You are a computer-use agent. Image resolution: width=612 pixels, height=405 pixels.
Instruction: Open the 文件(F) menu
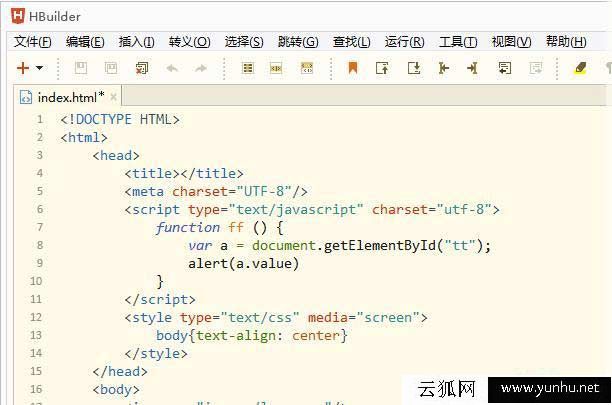[x=33, y=41]
